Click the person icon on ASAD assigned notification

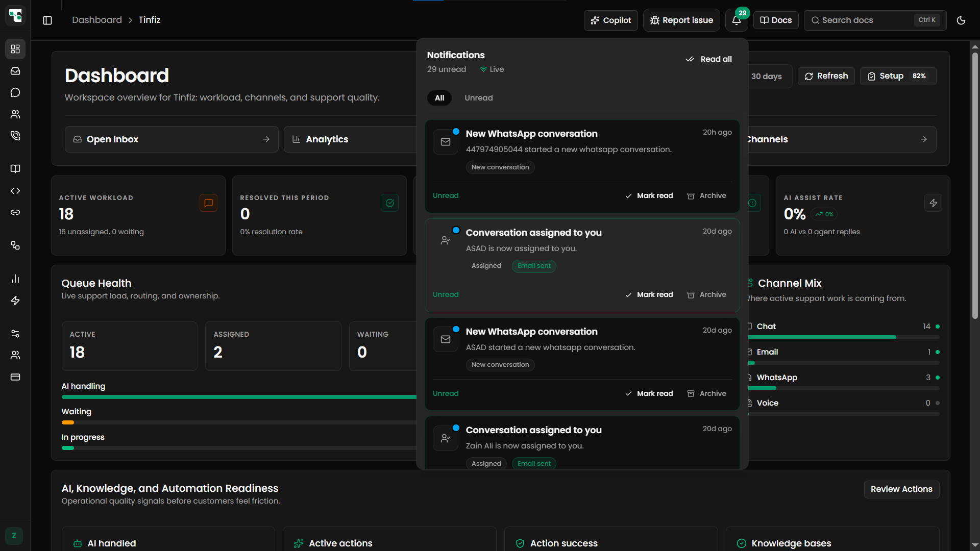[446, 240]
